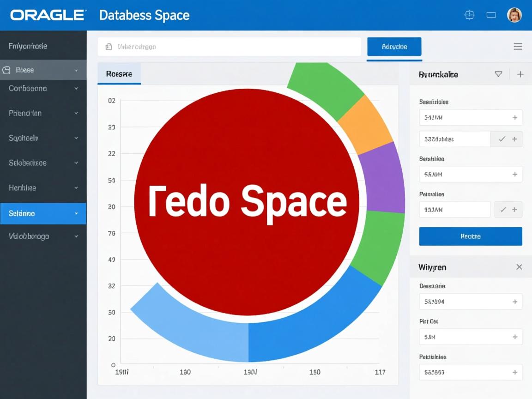The image size is (532, 399).
Task: Close the Wiyyren panel
Action: pyautogui.click(x=519, y=267)
